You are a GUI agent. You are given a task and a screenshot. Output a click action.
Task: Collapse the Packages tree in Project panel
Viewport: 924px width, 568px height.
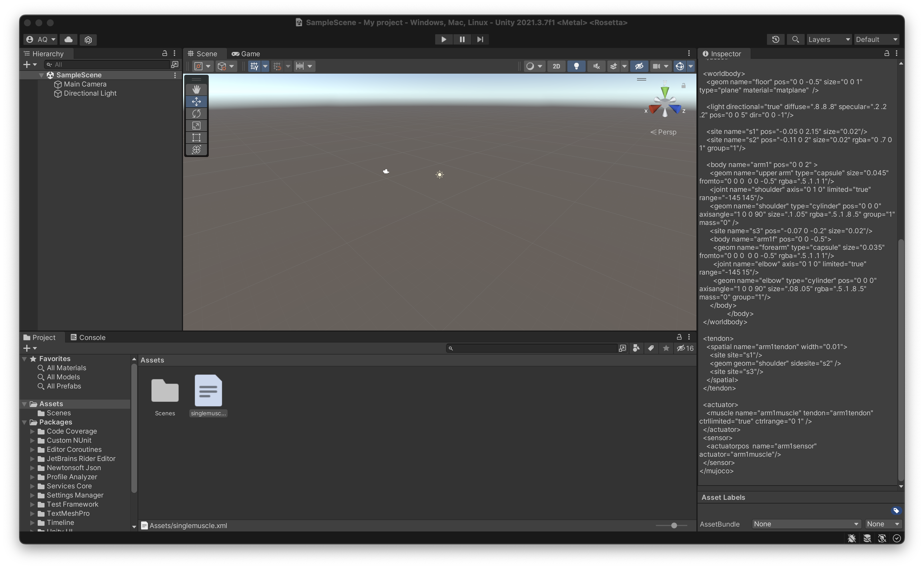tap(25, 422)
